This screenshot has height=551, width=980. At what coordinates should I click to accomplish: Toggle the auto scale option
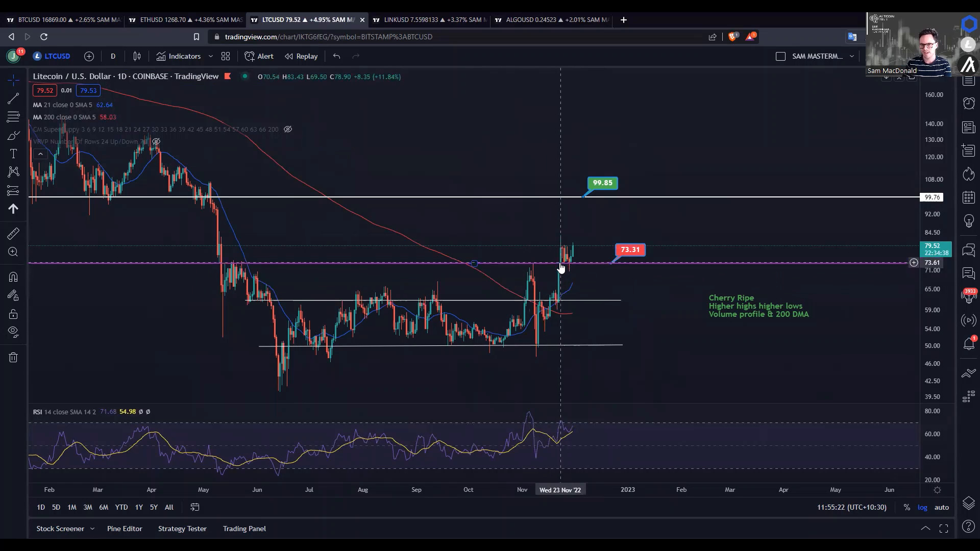942,507
